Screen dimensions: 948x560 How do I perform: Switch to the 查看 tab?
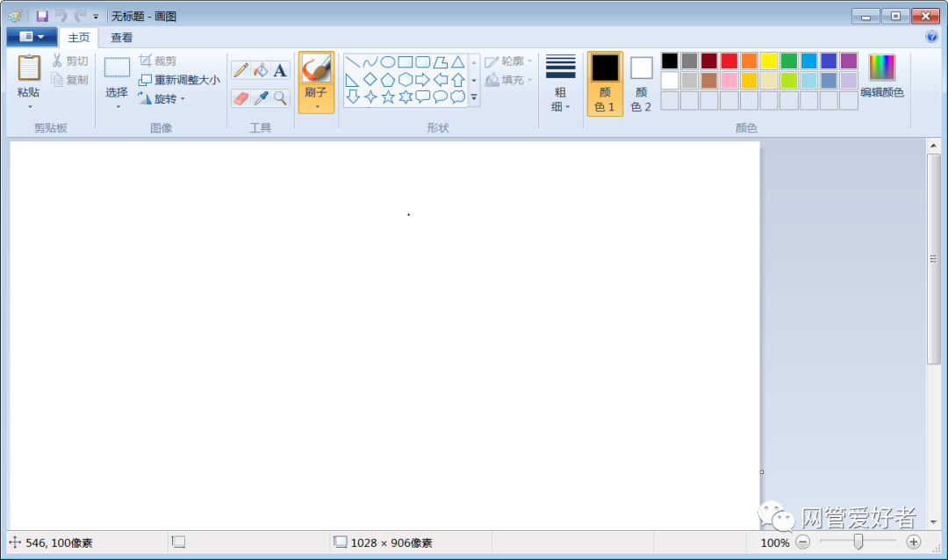click(x=121, y=37)
